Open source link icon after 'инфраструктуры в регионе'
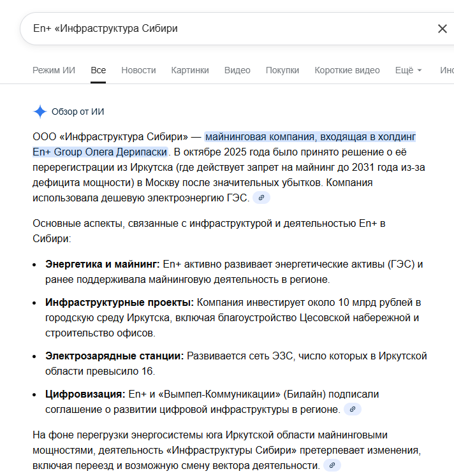 (353, 409)
